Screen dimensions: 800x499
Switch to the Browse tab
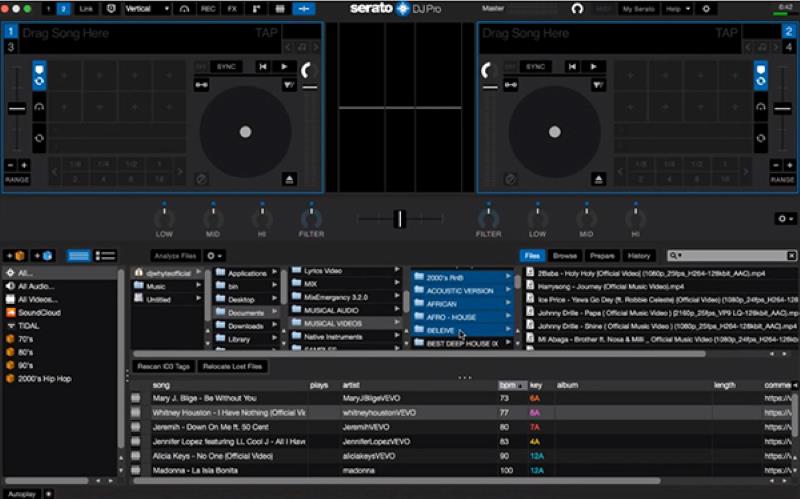click(x=565, y=256)
